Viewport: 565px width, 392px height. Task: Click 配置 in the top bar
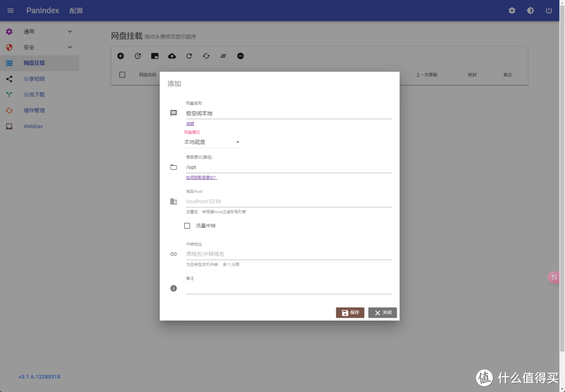coord(76,10)
